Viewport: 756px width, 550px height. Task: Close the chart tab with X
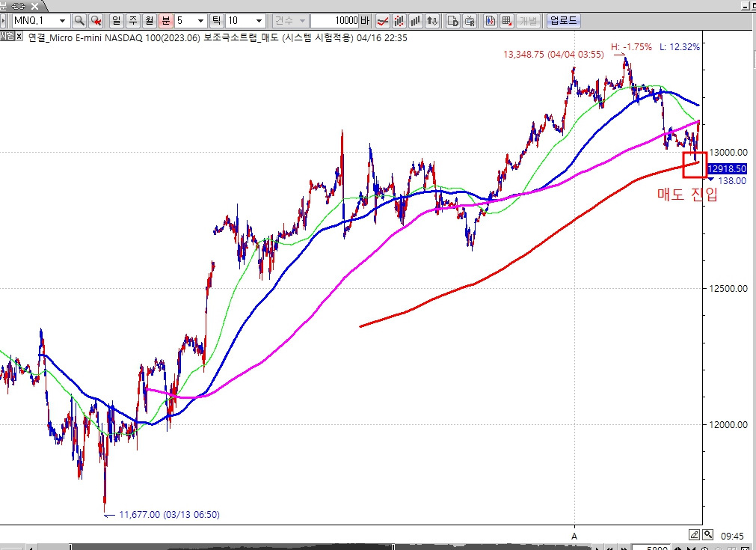(19, 36)
